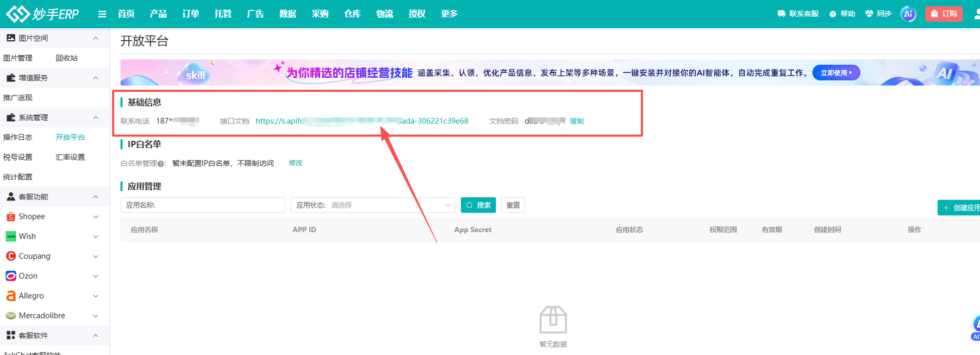Open the 授权 top menu
Image resolution: width=980 pixels, height=355 pixels.
[x=417, y=14]
